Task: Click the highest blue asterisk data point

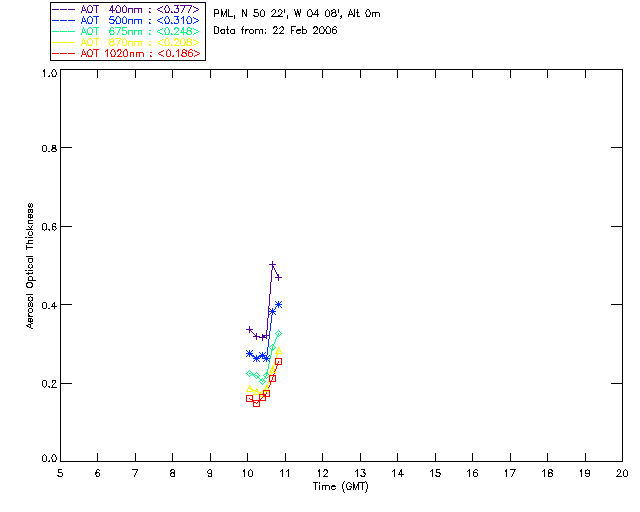Action: pos(279,305)
